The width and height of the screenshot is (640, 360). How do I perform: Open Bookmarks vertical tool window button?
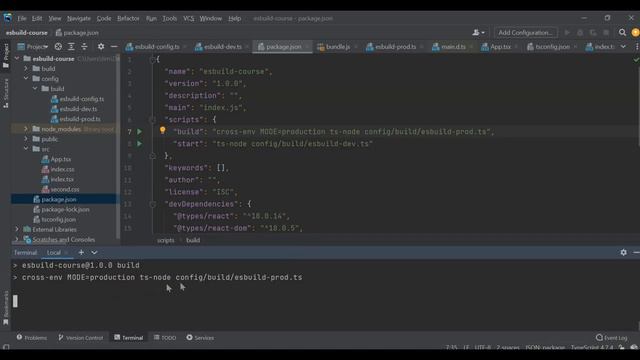click(x=6, y=308)
